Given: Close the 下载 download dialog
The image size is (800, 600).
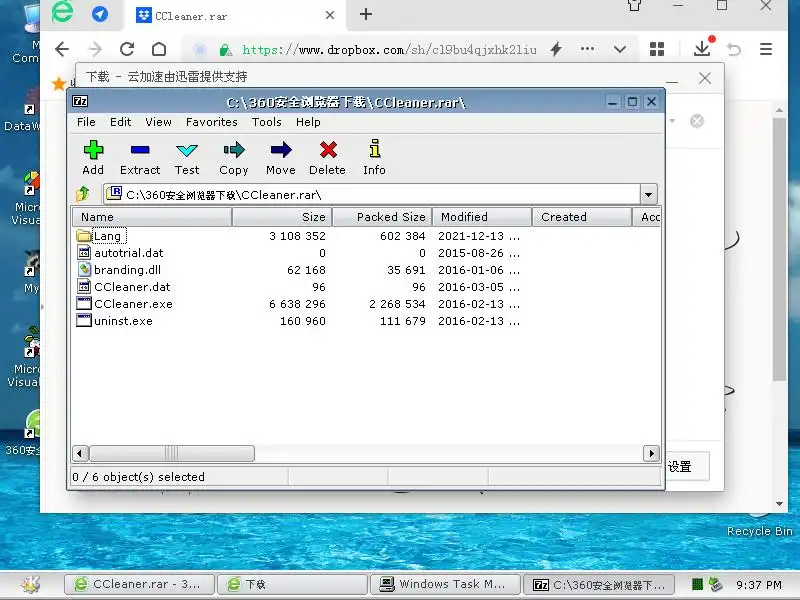Looking at the screenshot, I should click(705, 78).
